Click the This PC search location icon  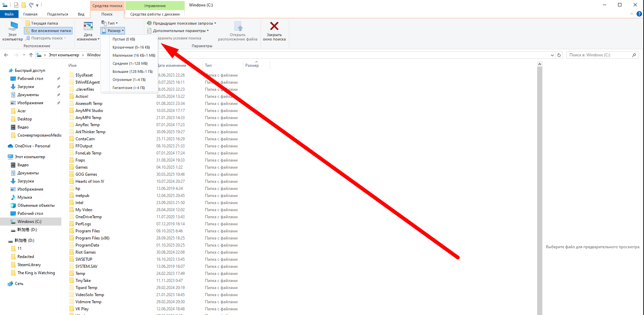coord(13,31)
